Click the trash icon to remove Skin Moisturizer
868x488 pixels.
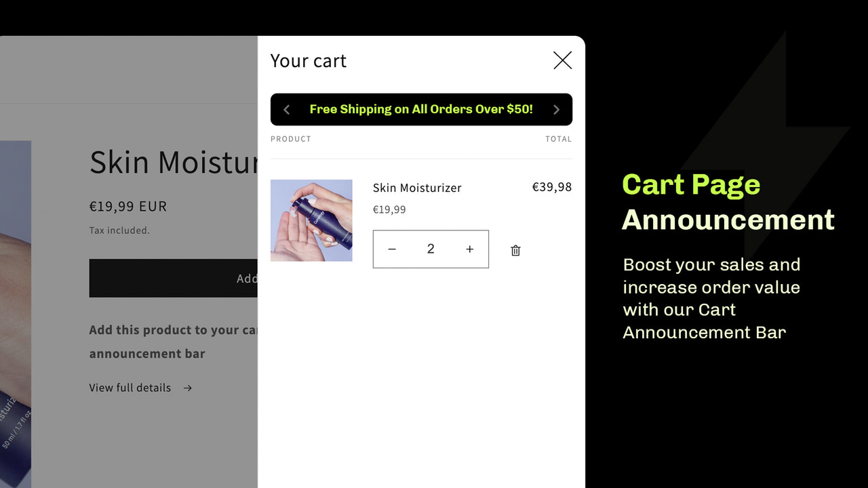515,249
